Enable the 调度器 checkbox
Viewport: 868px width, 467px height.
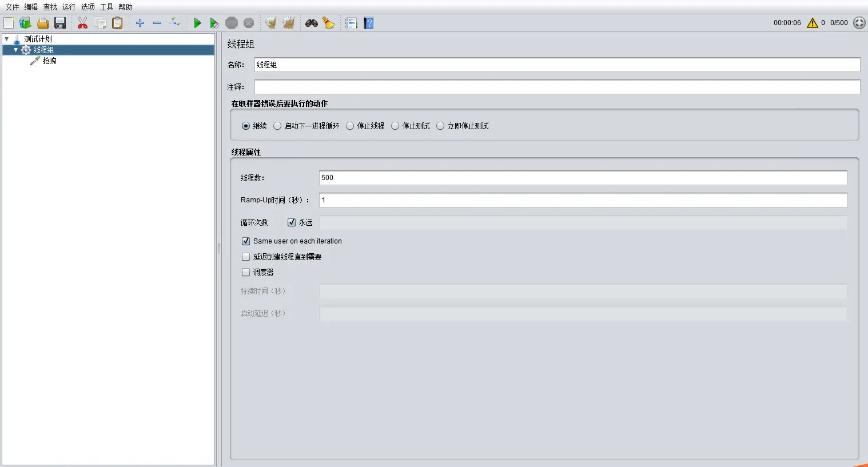coord(246,272)
